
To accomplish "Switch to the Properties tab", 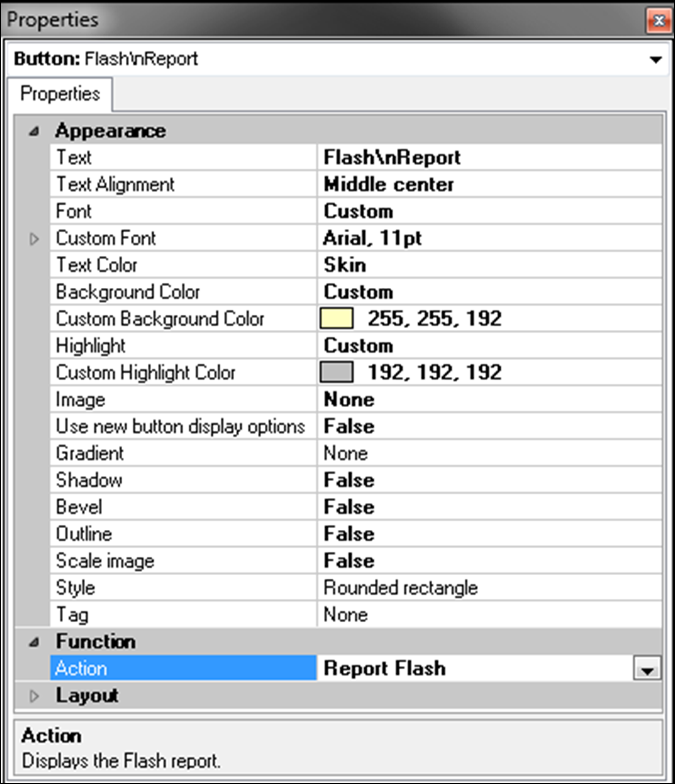I will 60,94.
